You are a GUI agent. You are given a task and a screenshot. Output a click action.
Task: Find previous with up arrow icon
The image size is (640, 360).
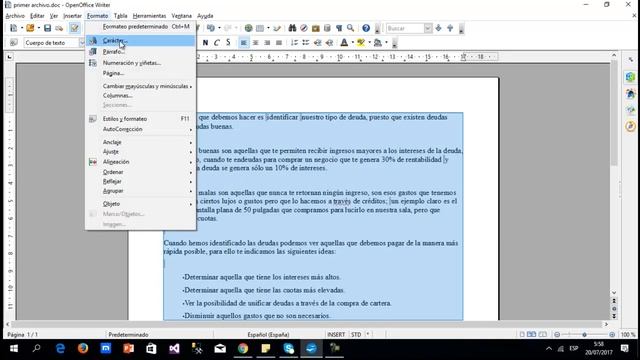[450, 28]
